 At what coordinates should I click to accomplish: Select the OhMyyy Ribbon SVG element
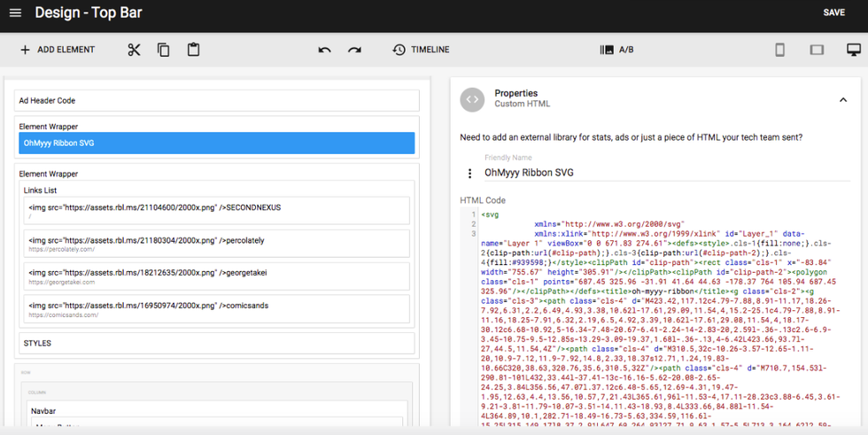216,143
